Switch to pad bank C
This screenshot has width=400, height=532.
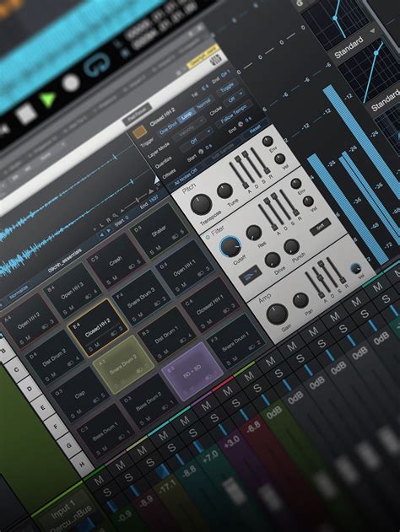click(16, 369)
